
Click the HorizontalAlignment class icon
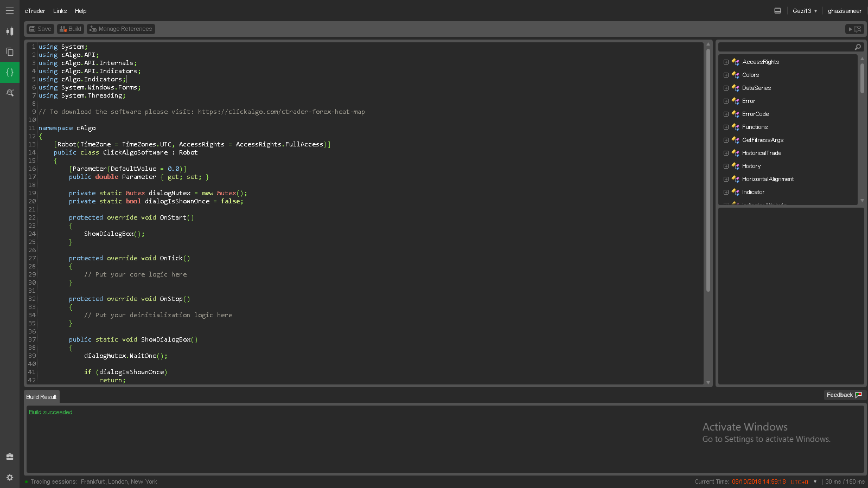tap(736, 179)
